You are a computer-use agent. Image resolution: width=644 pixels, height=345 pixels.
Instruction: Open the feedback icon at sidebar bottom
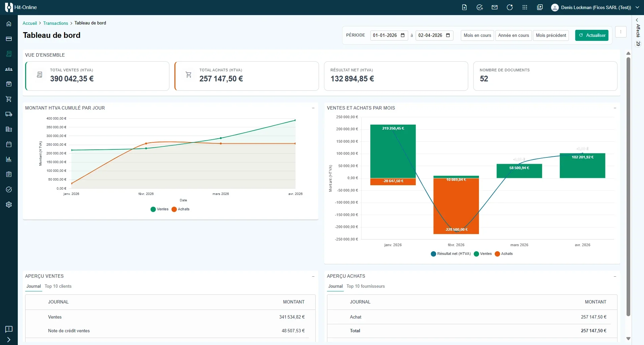coord(9,329)
